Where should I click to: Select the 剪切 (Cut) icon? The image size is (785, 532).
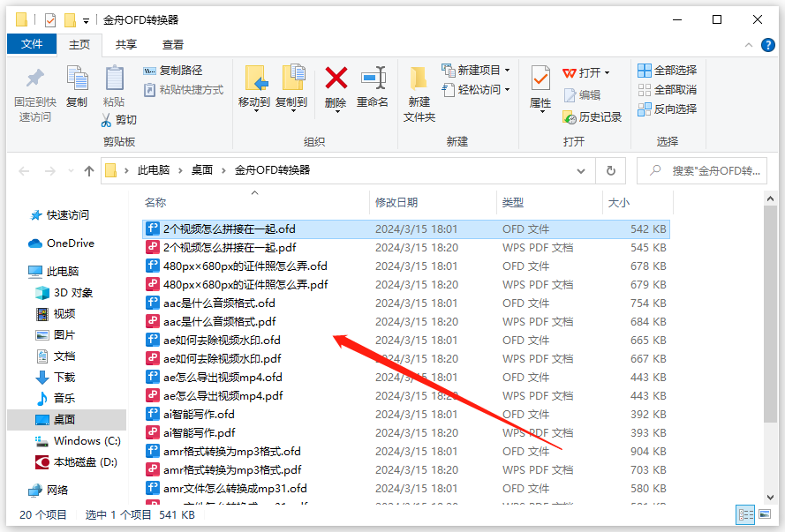point(108,119)
